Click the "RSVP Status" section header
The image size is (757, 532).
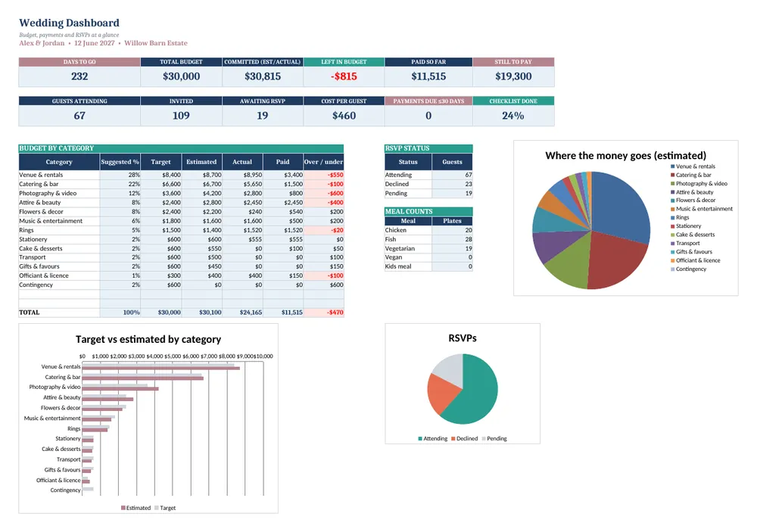point(428,148)
